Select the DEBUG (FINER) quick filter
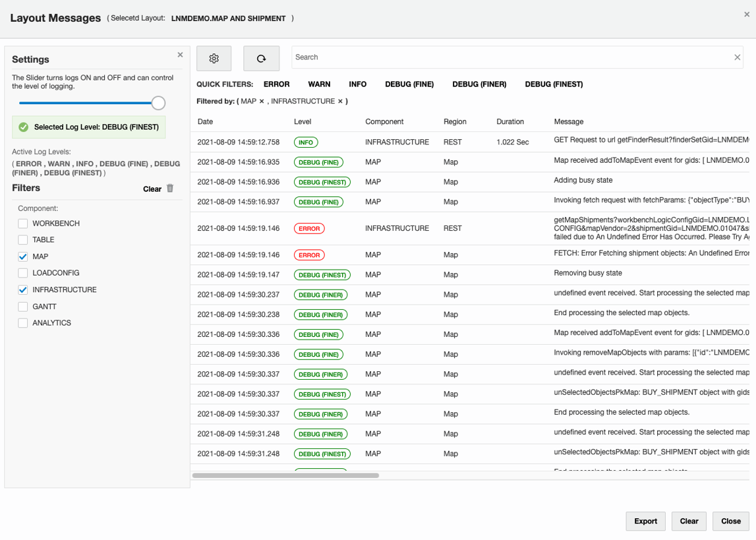This screenshot has width=756, height=540. 479,84
